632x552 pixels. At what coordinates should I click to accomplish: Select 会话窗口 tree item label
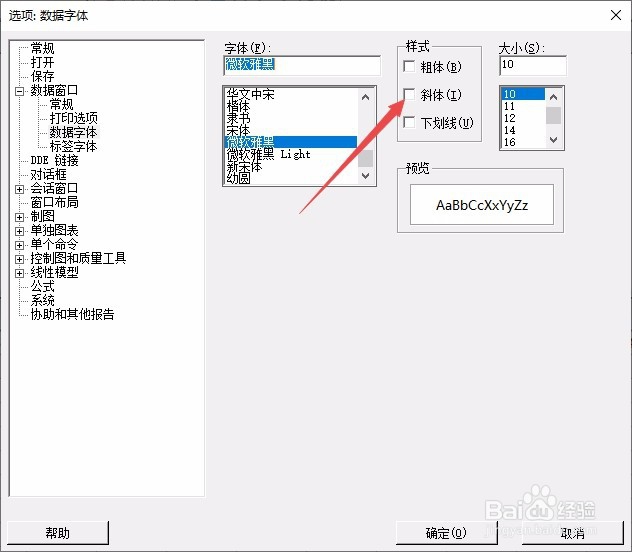click(54, 189)
